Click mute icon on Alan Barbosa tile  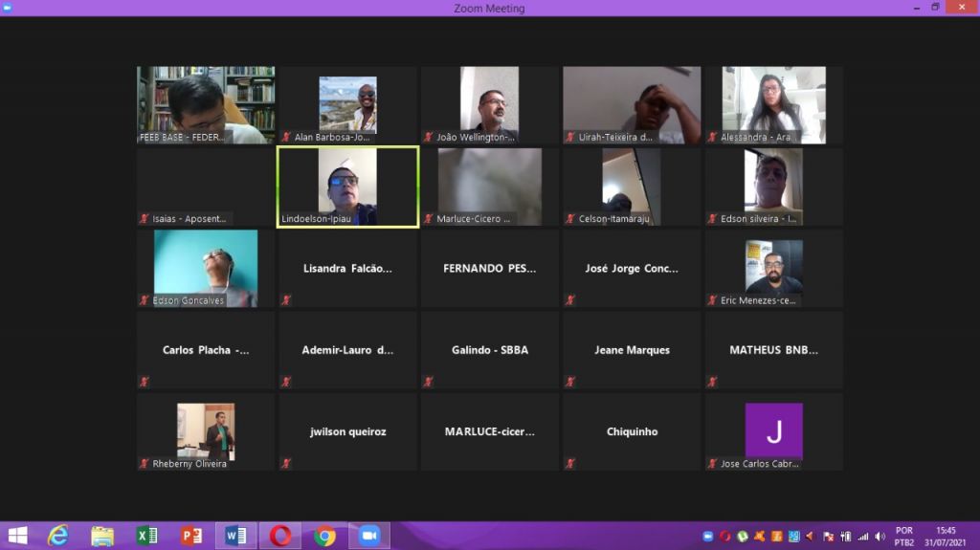click(286, 137)
